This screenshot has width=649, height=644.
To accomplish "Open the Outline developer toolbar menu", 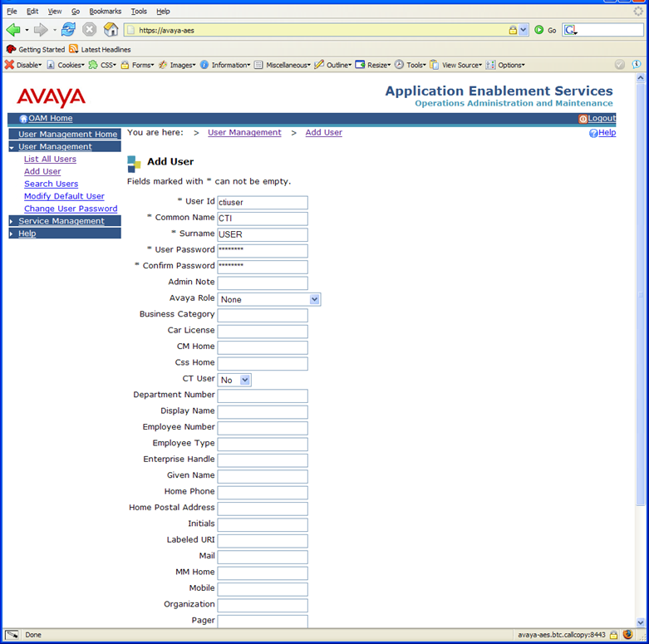I will tap(333, 65).
